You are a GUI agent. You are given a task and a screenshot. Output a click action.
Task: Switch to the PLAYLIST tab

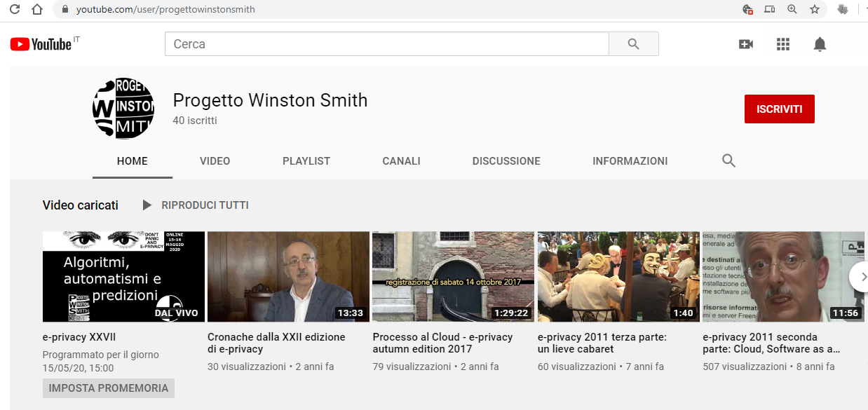pyautogui.click(x=306, y=161)
